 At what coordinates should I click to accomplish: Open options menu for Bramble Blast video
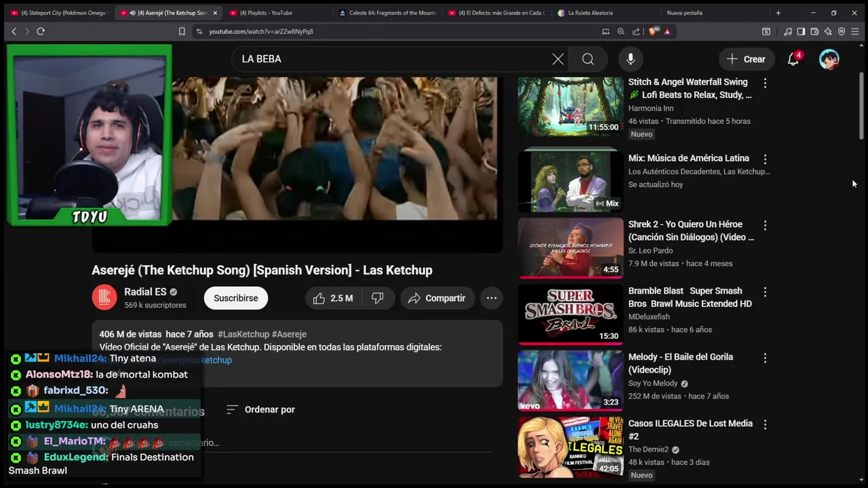pos(765,291)
